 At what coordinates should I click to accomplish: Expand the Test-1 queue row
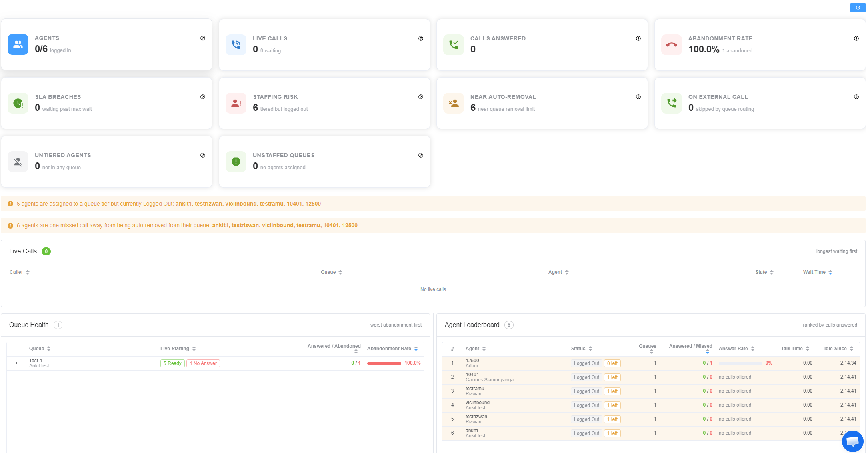point(16,363)
